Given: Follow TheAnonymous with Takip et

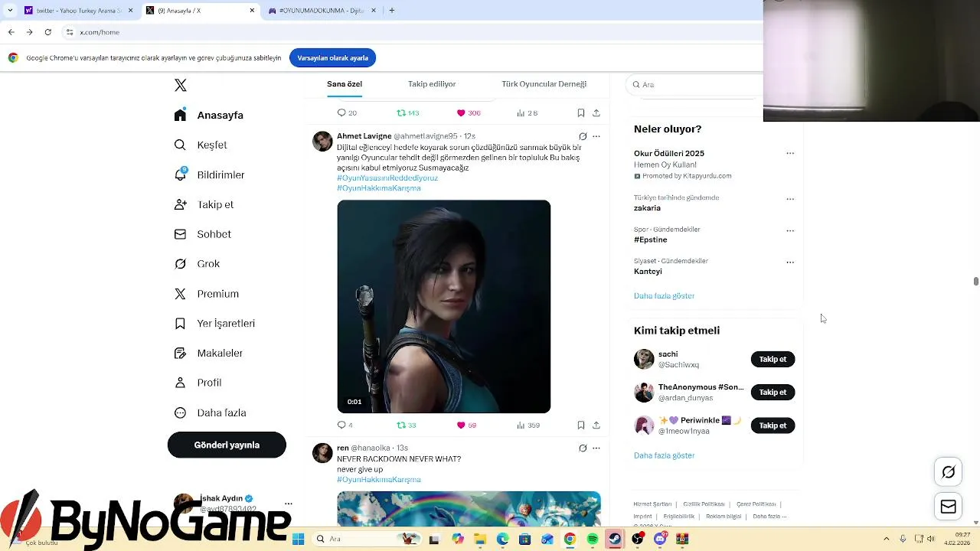Looking at the screenshot, I should (773, 392).
